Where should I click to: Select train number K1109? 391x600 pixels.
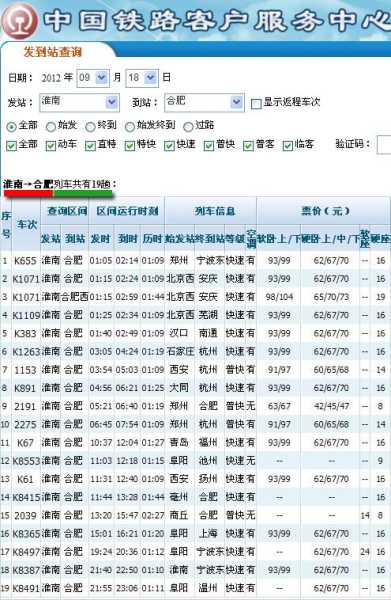26,315
